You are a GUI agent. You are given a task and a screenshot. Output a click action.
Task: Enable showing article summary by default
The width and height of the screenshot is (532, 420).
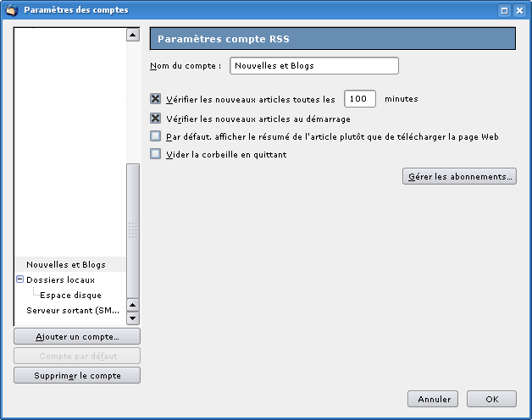pos(155,136)
